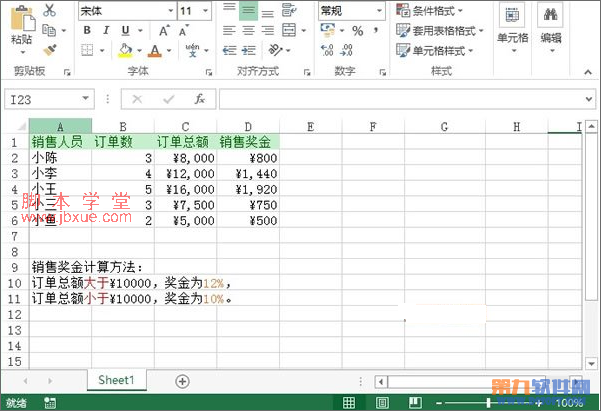Decrease font size with smaller A
This screenshot has width=601, height=411.
tap(183, 31)
